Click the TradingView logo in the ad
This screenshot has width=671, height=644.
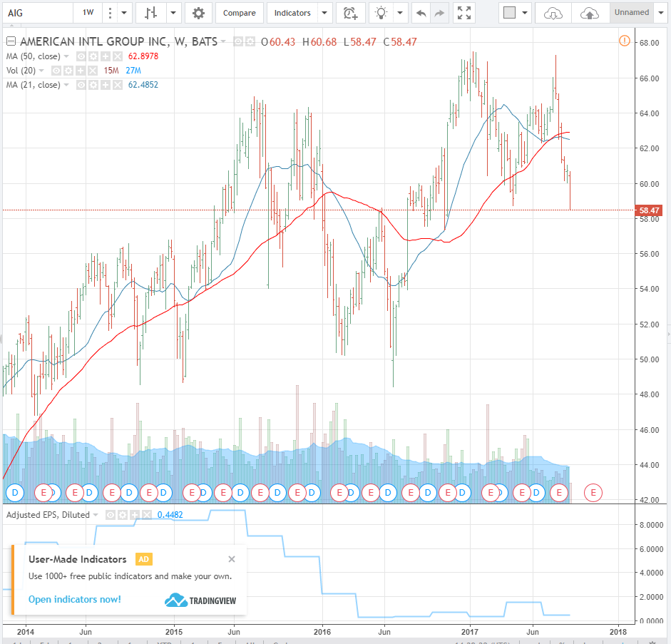point(200,600)
